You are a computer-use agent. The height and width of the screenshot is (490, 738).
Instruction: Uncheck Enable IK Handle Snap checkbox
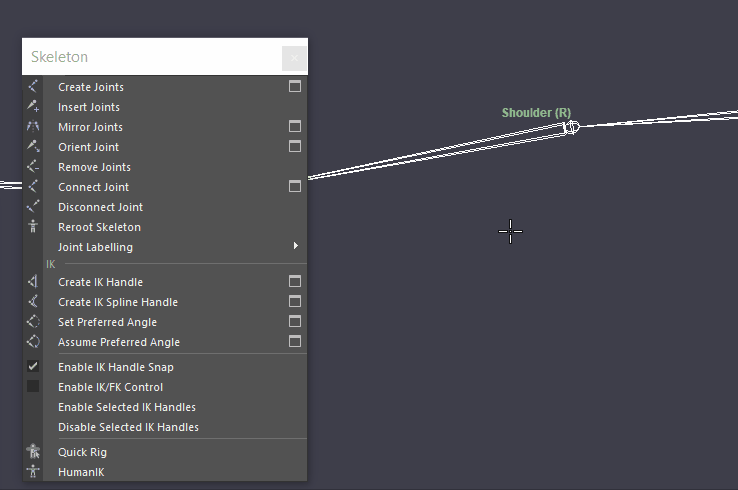tap(32, 366)
